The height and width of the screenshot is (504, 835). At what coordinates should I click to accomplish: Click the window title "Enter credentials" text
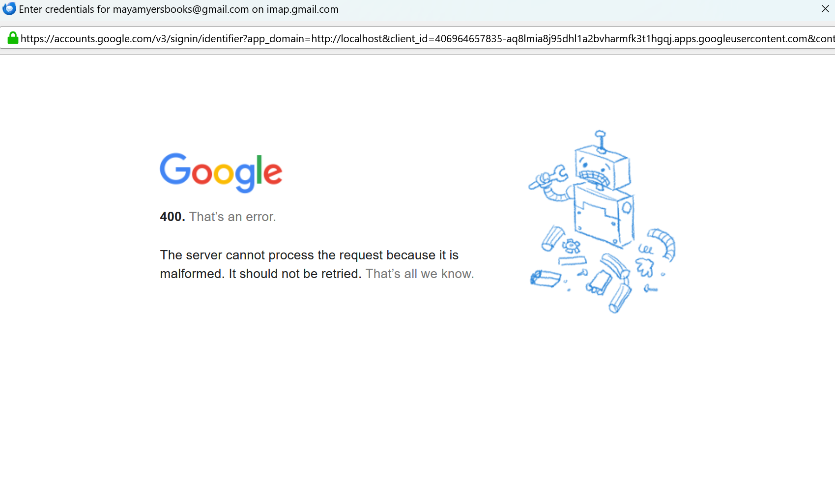(x=57, y=9)
